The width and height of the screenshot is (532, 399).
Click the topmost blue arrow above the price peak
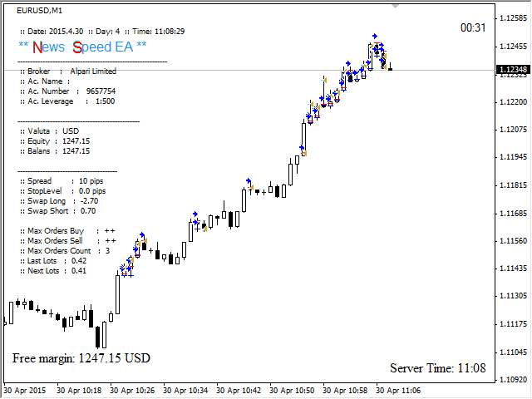pyautogui.click(x=373, y=37)
